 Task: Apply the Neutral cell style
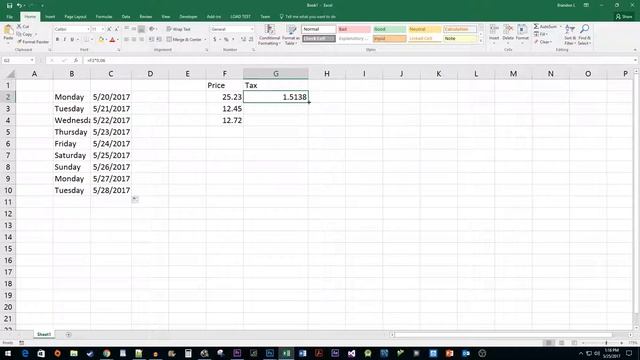click(425, 29)
